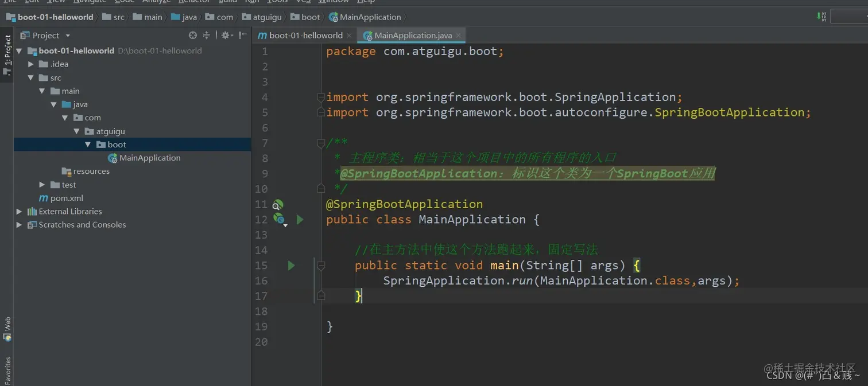Open the Favorites side tool window
This screenshot has width=868, height=386.
click(7, 371)
